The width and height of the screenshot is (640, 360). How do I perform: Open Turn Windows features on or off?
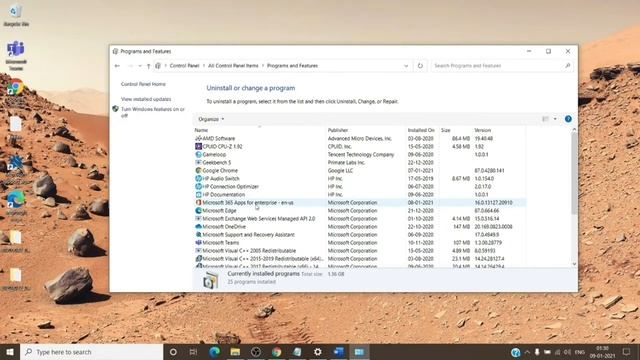[x=153, y=112]
